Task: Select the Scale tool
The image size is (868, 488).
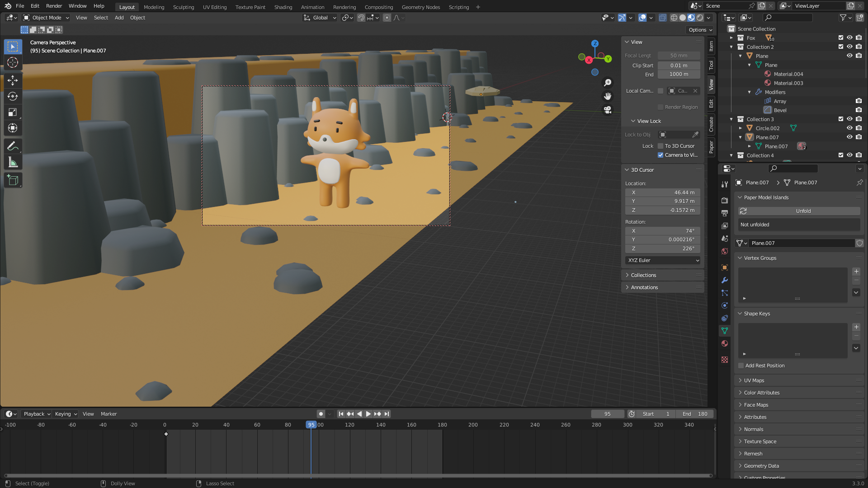Action: (x=13, y=112)
